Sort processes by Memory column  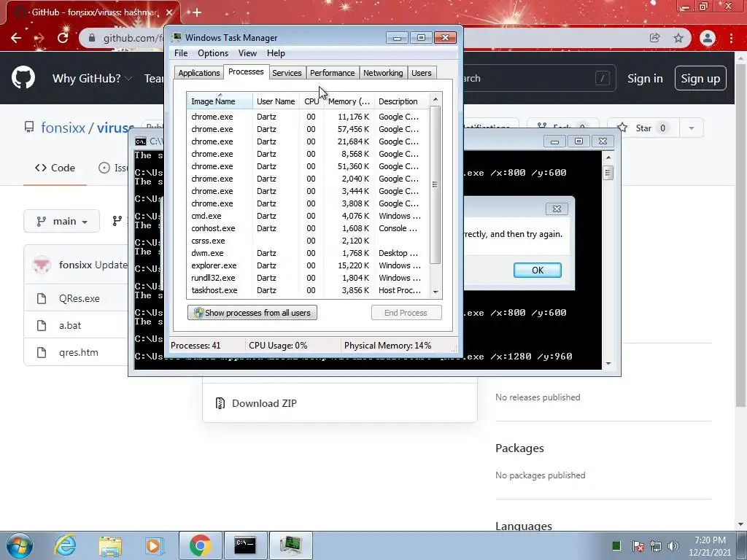(x=349, y=101)
